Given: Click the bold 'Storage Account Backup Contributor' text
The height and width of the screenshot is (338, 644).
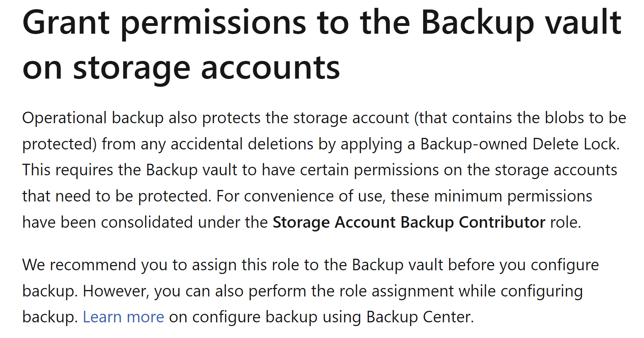Looking at the screenshot, I should point(409,223).
